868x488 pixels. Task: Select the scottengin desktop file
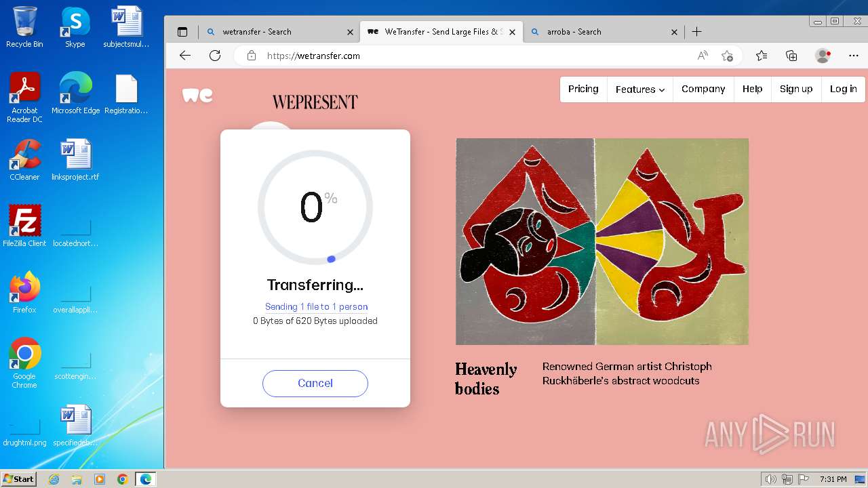[75, 367]
